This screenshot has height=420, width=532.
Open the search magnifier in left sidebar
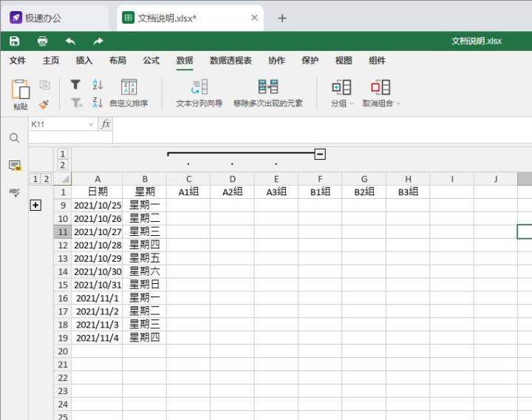(x=14, y=138)
